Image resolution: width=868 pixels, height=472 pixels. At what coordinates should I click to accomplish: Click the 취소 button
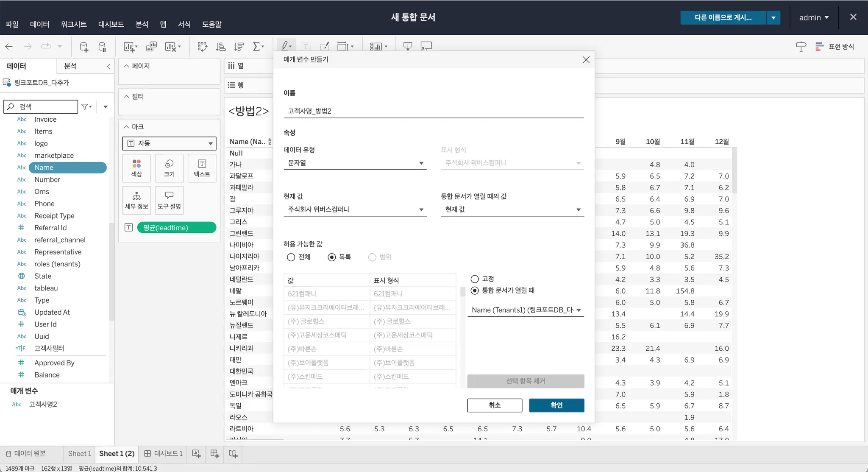tap(495, 405)
